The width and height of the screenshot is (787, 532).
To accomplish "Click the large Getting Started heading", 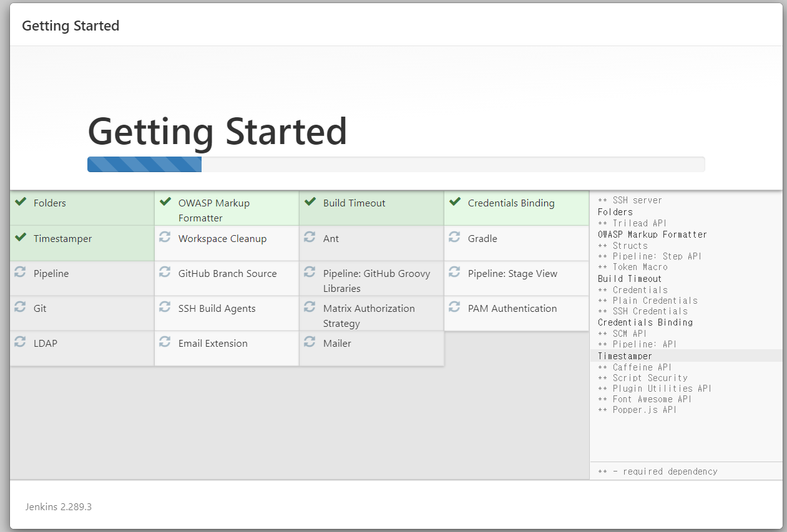I will (217, 132).
